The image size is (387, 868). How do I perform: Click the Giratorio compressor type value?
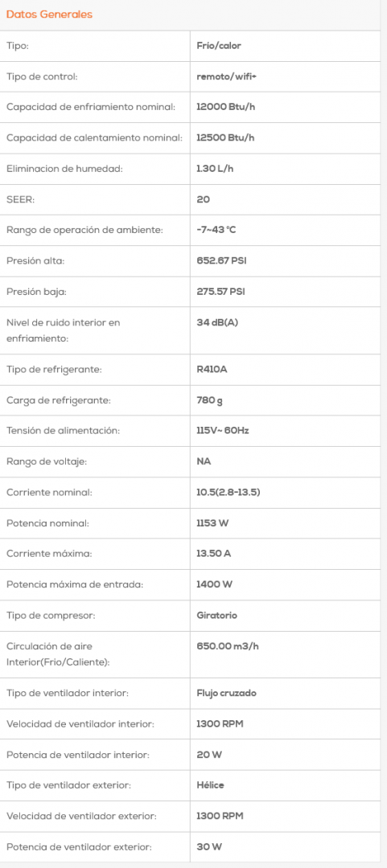pyautogui.click(x=216, y=616)
